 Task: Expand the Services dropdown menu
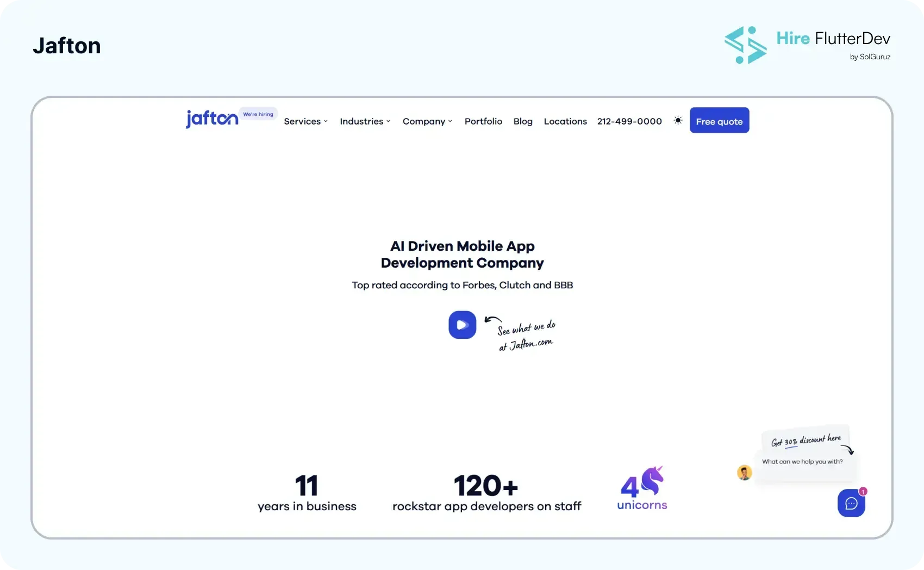[305, 121]
